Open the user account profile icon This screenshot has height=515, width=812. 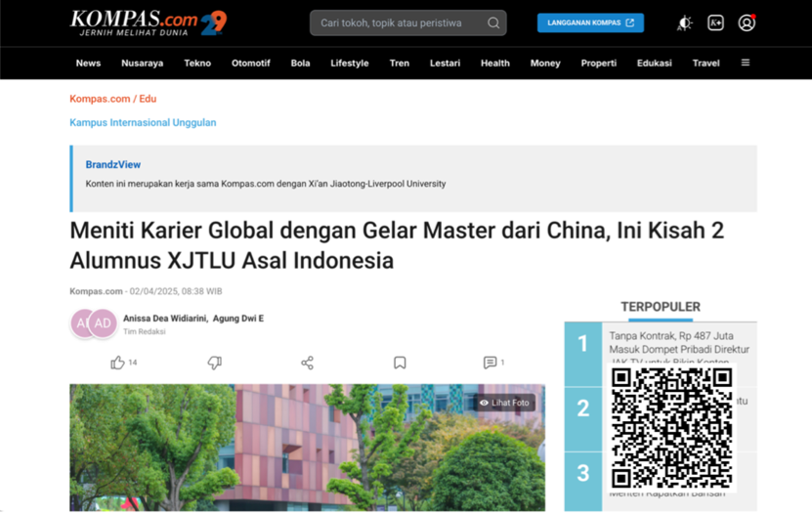[x=747, y=22]
